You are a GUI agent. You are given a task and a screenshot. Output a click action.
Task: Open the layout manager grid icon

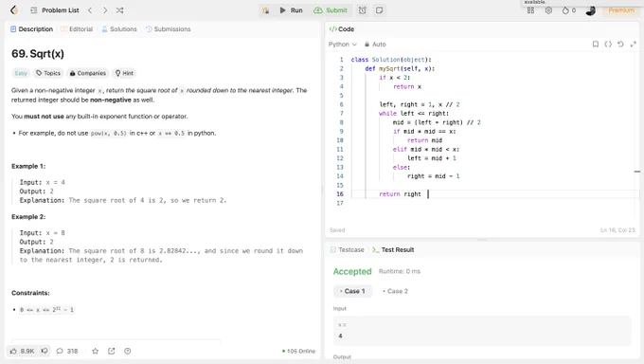(530, 10)
